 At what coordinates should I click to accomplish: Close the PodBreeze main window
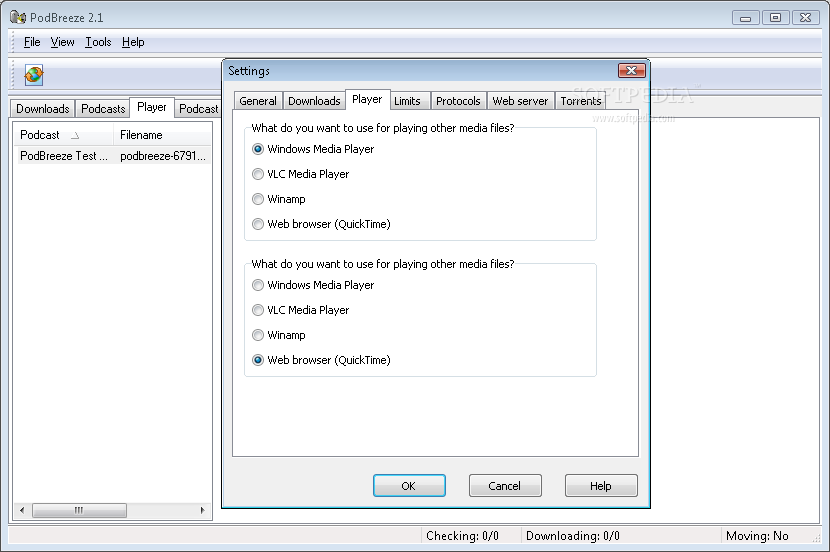[805, 18]
